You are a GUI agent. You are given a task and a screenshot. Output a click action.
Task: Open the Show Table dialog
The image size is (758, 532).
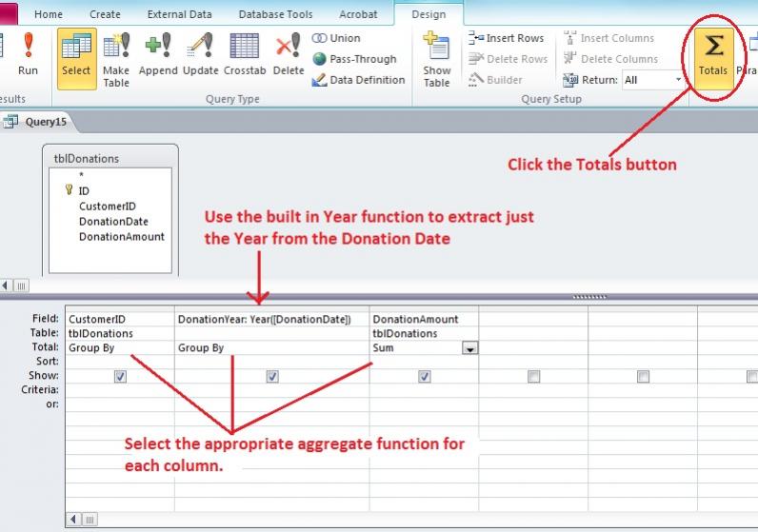pyautogui.click(x=436, y=60)
